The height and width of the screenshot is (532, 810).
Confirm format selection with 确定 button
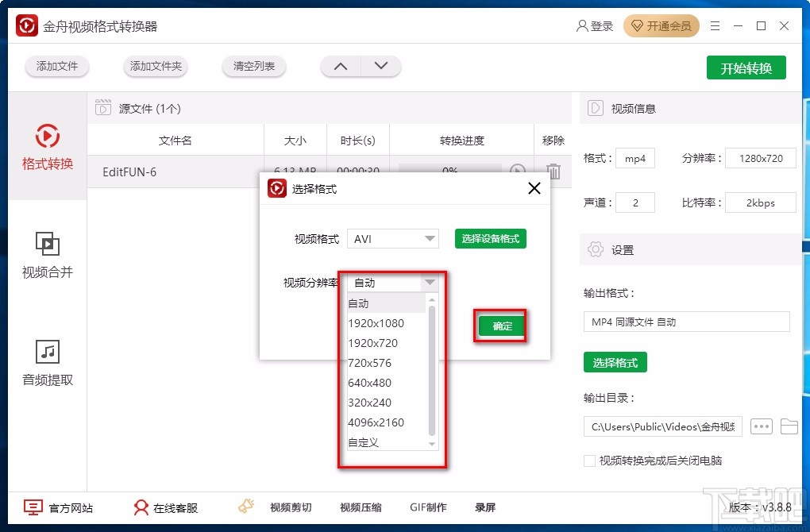[x=500, y=326]
